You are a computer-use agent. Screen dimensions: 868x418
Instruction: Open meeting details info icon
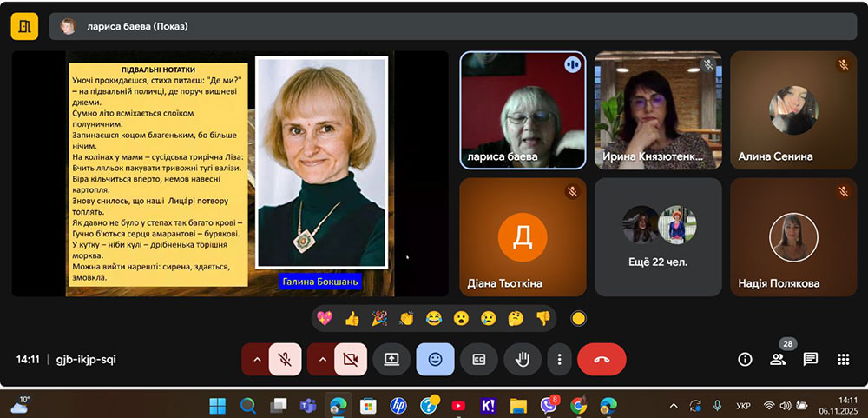pyautogui.click(x=745, y=359)
